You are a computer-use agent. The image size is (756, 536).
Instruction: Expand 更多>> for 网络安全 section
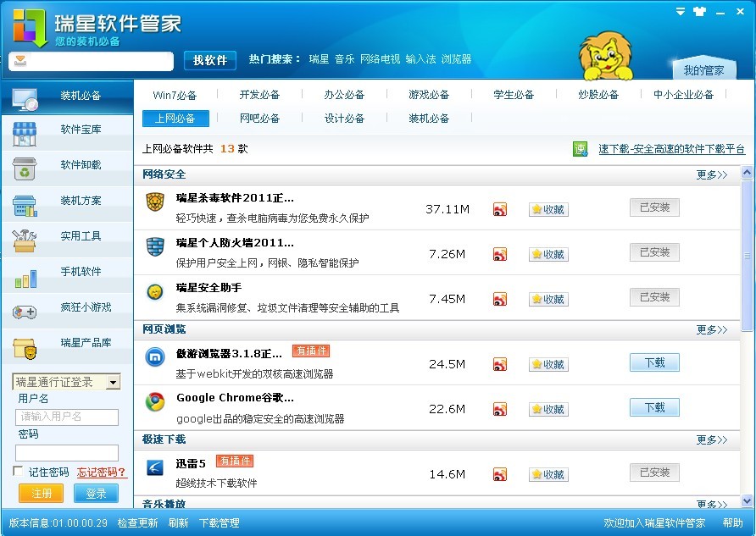(711, 175)
